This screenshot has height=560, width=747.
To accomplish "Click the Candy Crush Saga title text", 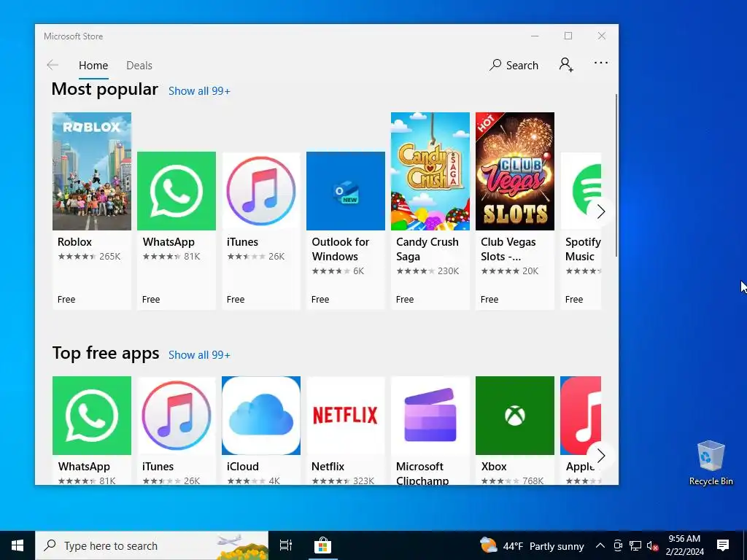I will (x=427, y=249).
